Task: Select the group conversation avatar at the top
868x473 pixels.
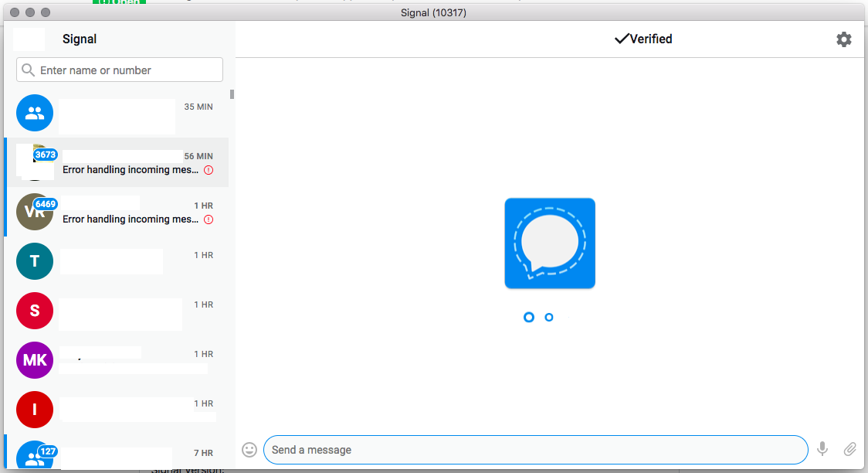Action: pyautogui.click(x=34, y=113)
